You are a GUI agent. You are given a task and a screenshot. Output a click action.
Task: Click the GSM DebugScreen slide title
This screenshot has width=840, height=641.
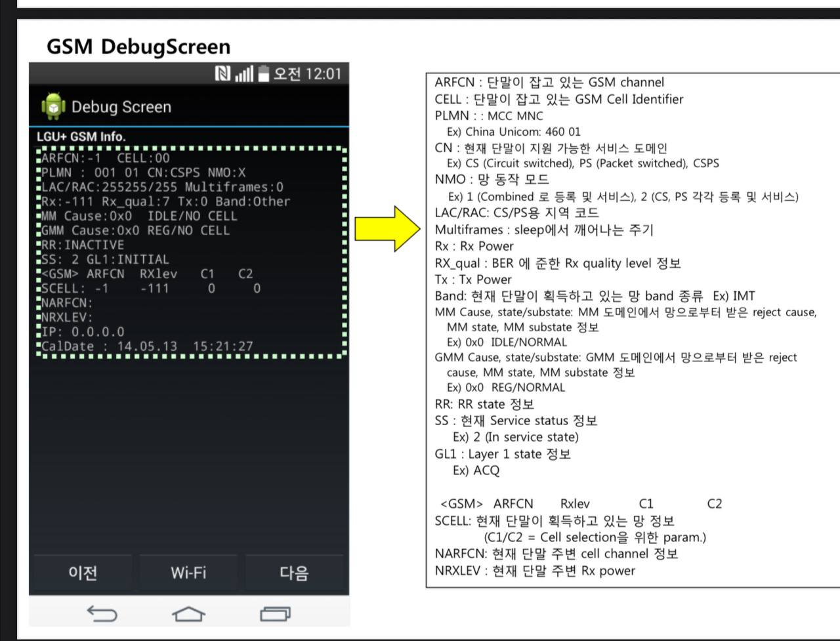[138, 47]
